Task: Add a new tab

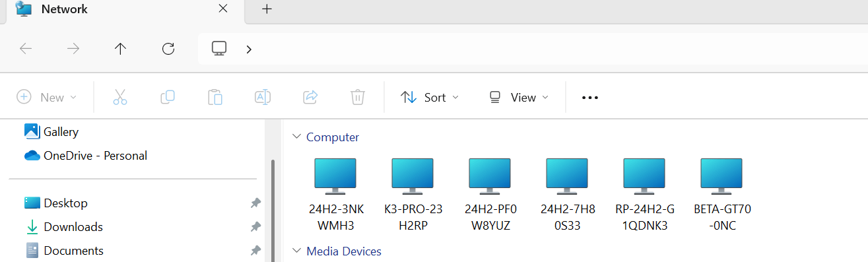Action: [267, 9]
